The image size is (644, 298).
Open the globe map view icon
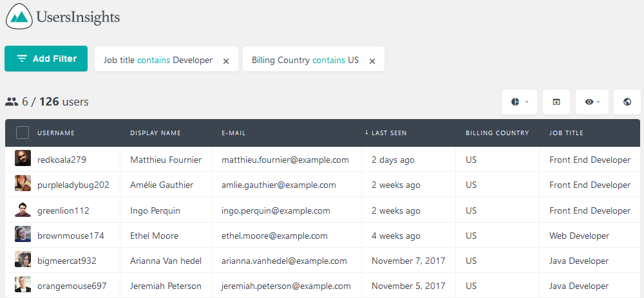tap(627, 102)
